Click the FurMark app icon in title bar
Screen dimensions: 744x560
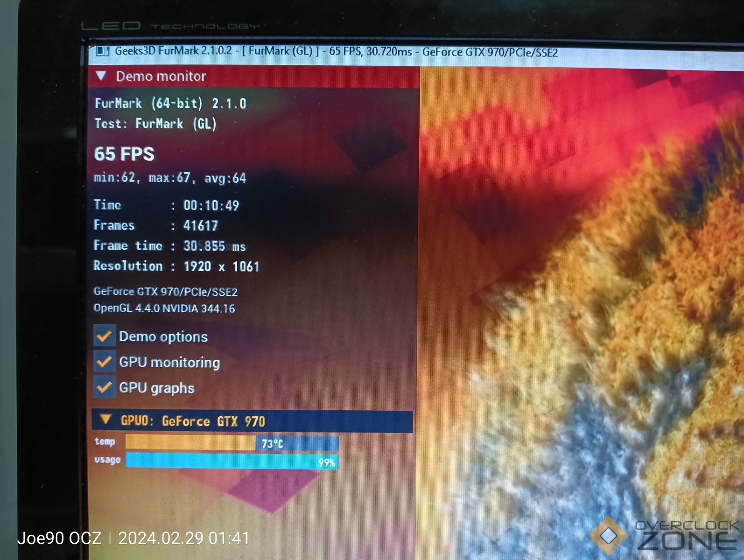[102, 51]
